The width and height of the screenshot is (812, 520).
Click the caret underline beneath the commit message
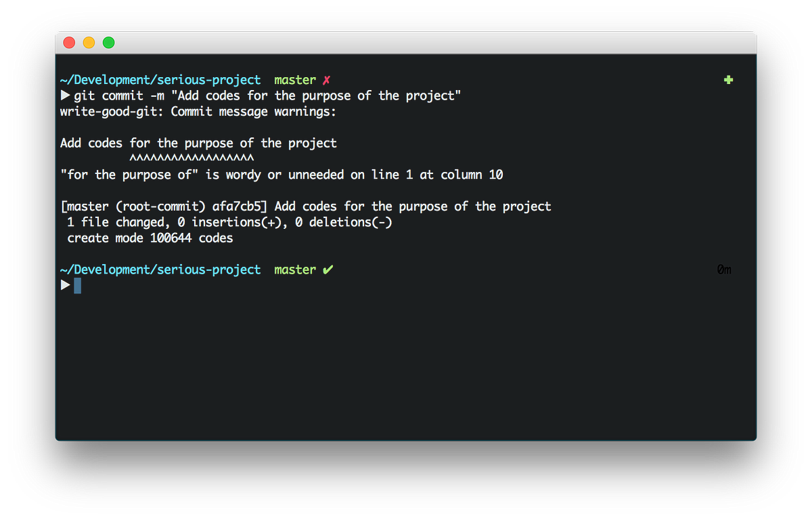(191, 157)
